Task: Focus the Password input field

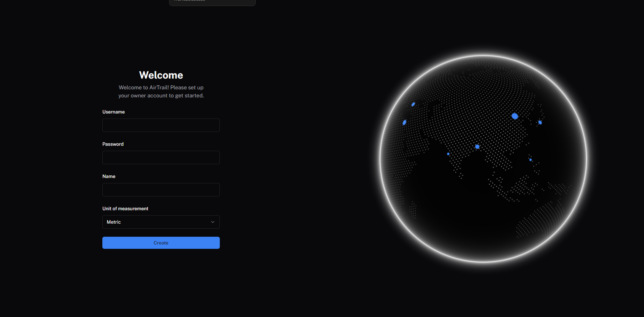Action: click(x=161, y=157)
